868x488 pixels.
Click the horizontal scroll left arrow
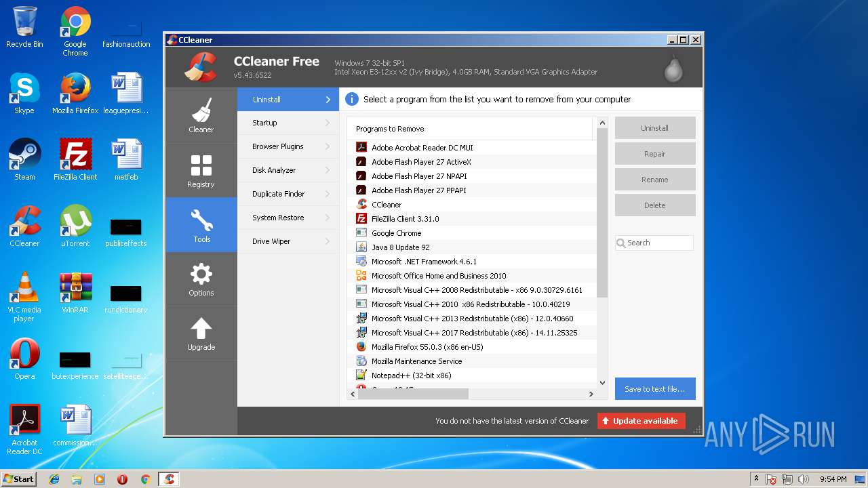(353, 394)
